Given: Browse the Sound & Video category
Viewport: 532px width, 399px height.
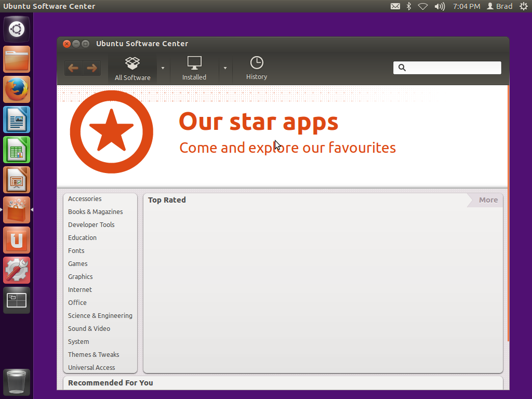Looking at the screenshot, I should pos(89,328).
